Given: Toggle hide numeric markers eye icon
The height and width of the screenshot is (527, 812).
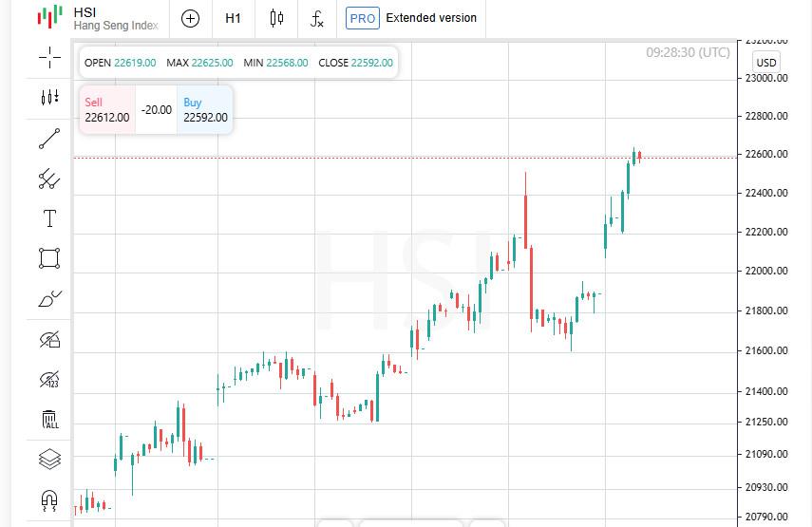Looking at the screenshot, I should click(49, 380).
